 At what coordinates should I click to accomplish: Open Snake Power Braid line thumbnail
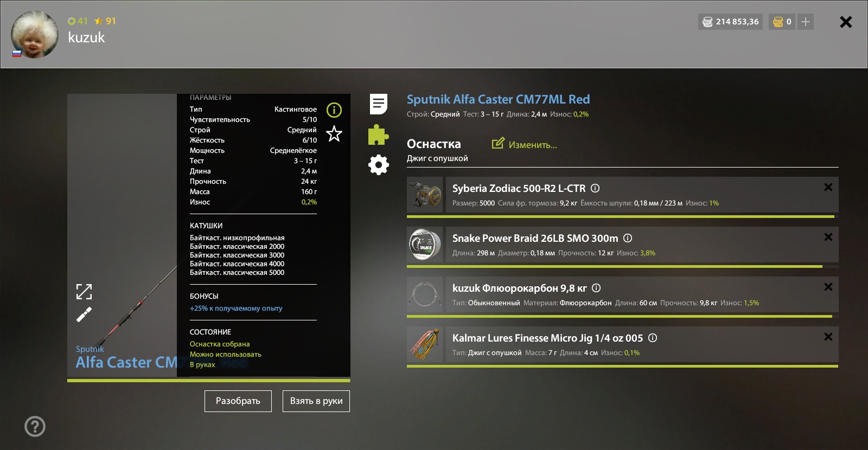click(x=425, y=245)
